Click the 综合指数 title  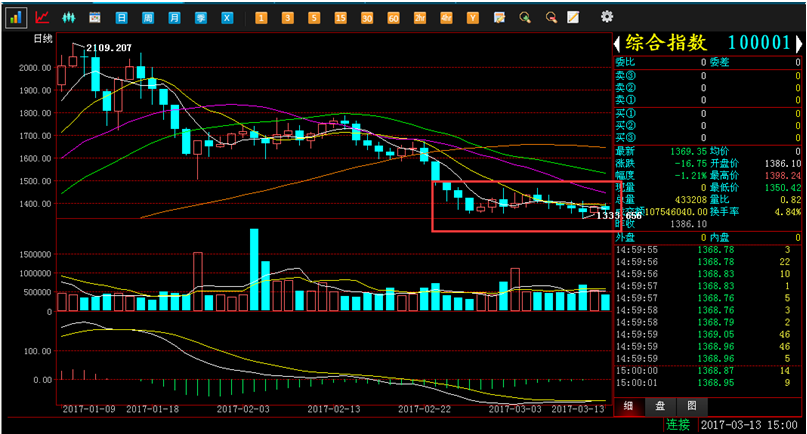pyautogui.click(x=666, y=43)
